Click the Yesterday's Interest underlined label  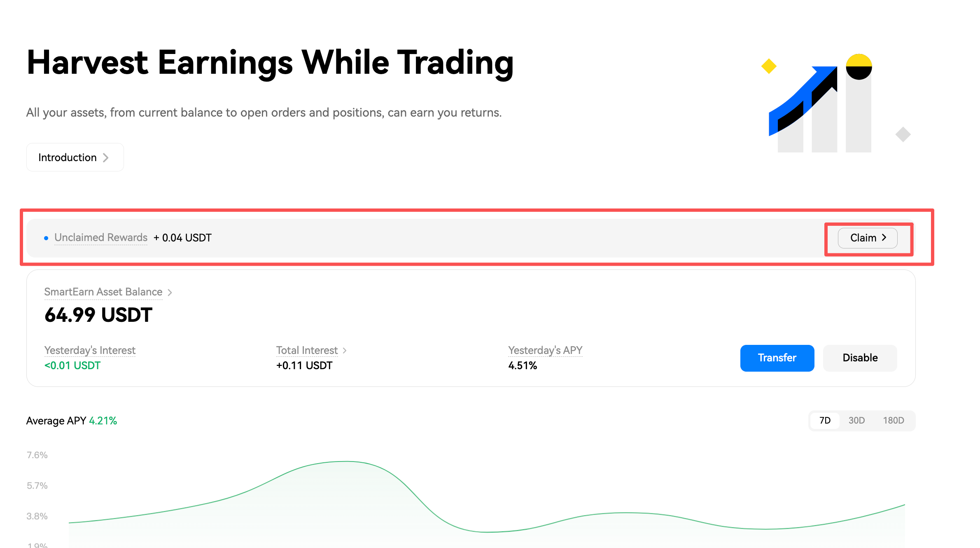(x=90, y=350)
